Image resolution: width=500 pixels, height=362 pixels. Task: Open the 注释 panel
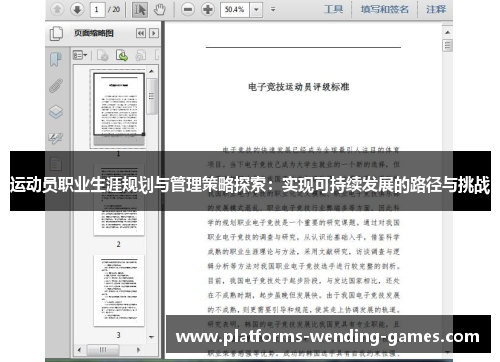click(436, 9)
